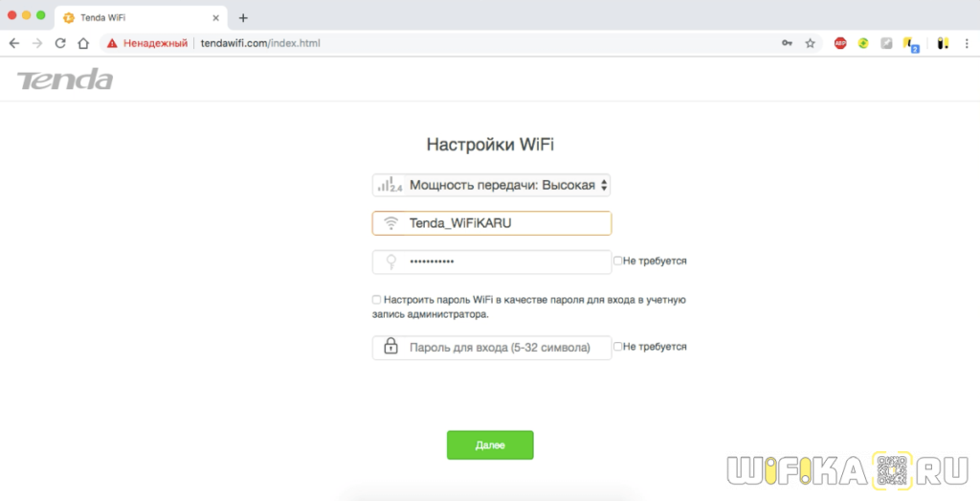Click the address bar URL tendawifi.com
Screen dimensions: 980x501
[x=260, y=43]
